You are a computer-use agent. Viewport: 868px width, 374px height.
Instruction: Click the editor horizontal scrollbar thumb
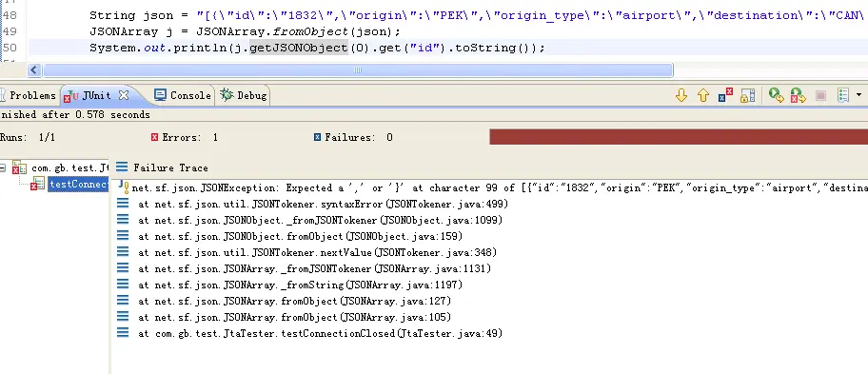(x=358, y=70)
